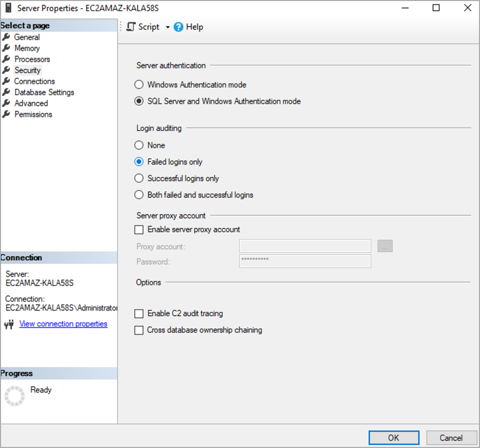Click the Progress spinner ring icon
This screenshot has width=480, height=448.
tap(14, 396)
